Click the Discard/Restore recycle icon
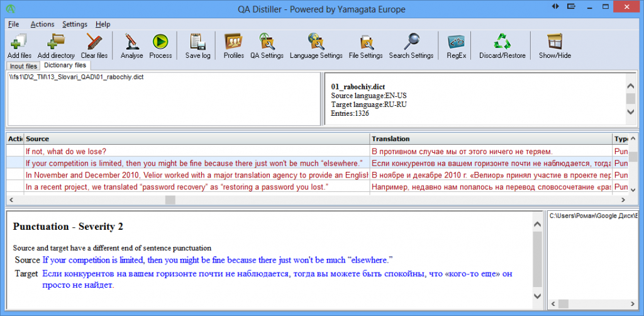Image resolution: width=644 pixels, height=316 pixels. tap(502, 43)
